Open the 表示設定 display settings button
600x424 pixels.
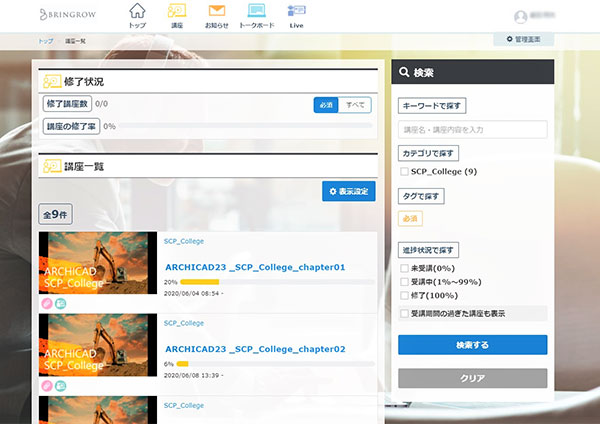349,191
